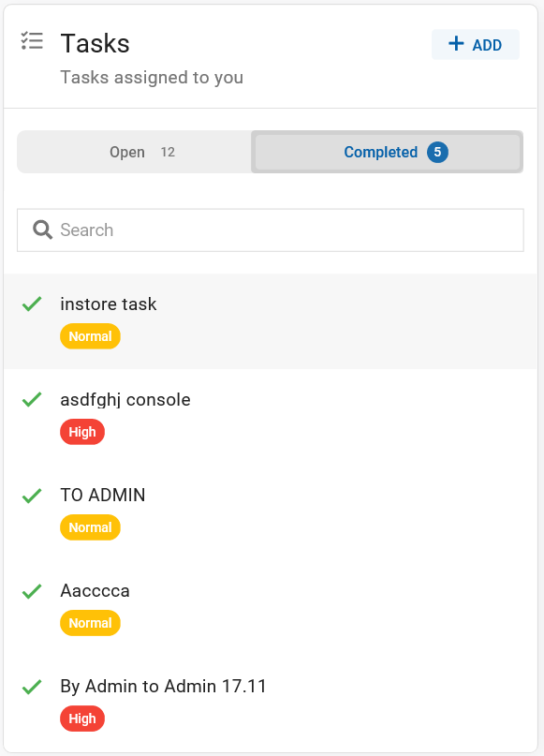Click the Normal badge under TO ADMIN
544x756 pixels.
coord(90,527)
